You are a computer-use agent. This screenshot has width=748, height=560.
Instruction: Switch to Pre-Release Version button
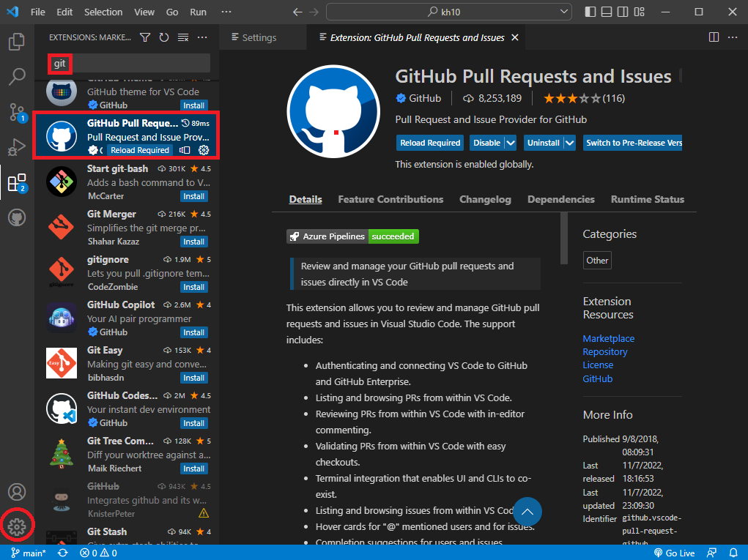[632, 143]
